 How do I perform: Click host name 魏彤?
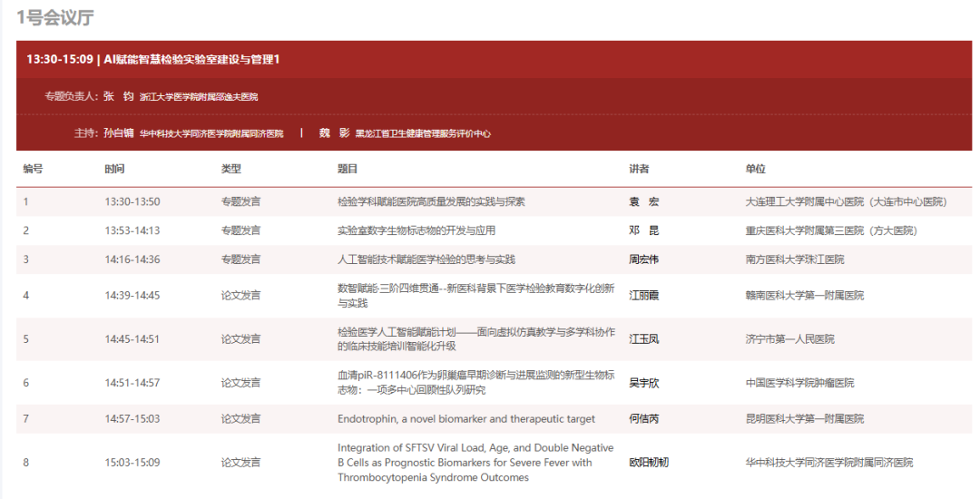(334, 133)
